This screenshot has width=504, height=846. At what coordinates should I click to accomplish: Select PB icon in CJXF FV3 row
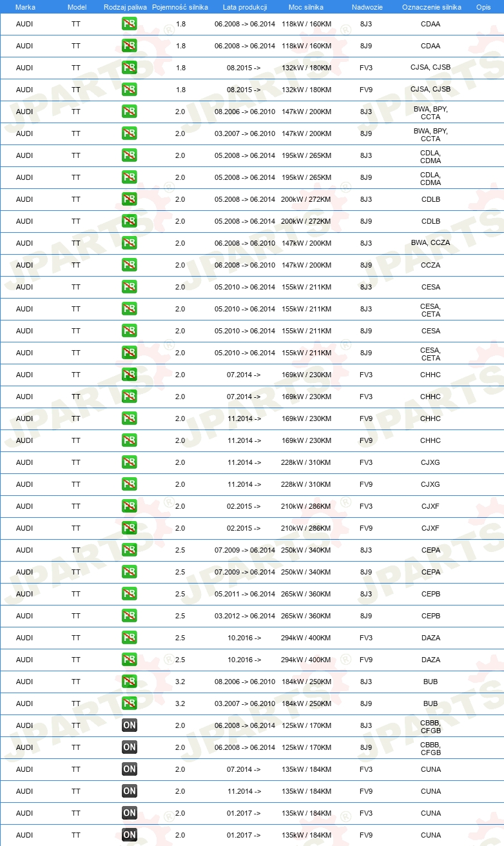coord(129,506)
